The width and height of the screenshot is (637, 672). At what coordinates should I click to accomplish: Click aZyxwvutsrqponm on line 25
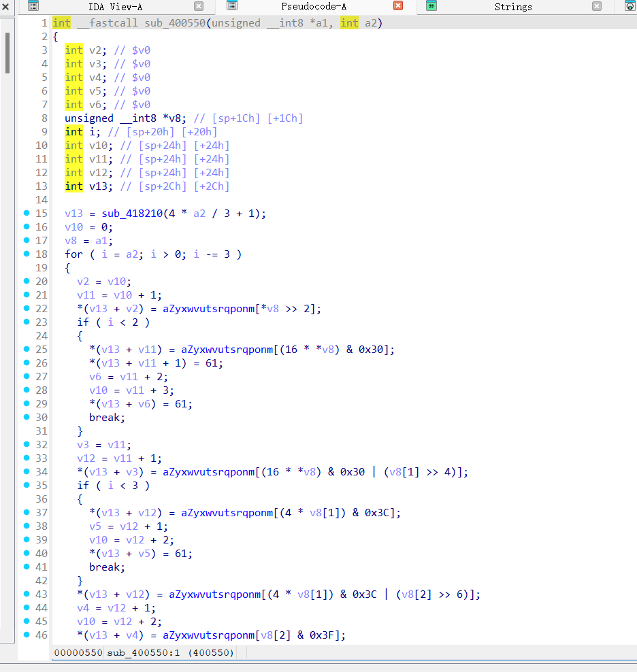click(x=227, y=350)
